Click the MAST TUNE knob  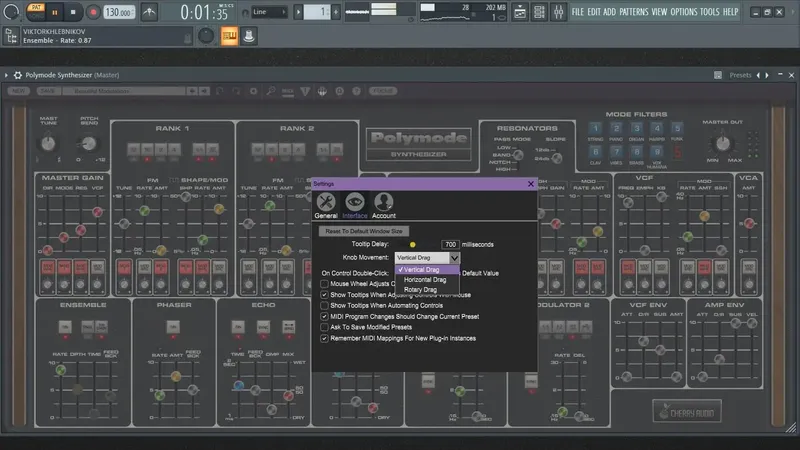click(x=48, y=143)
